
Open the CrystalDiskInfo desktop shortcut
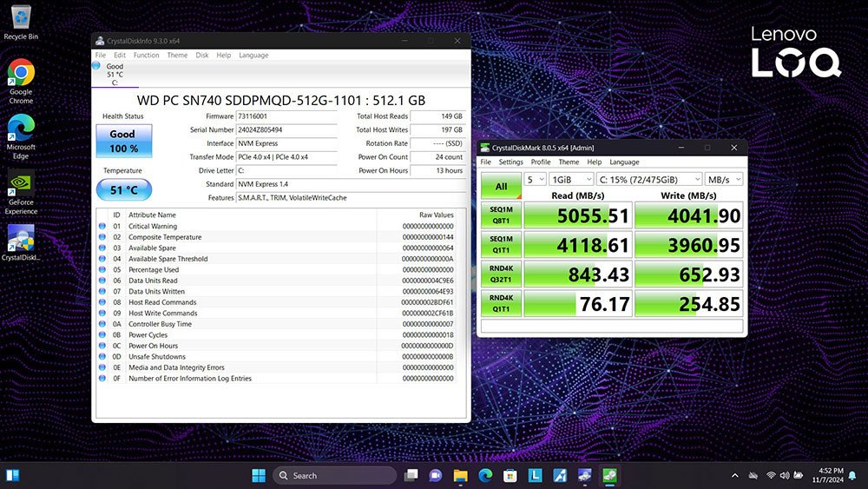[21, 242]
